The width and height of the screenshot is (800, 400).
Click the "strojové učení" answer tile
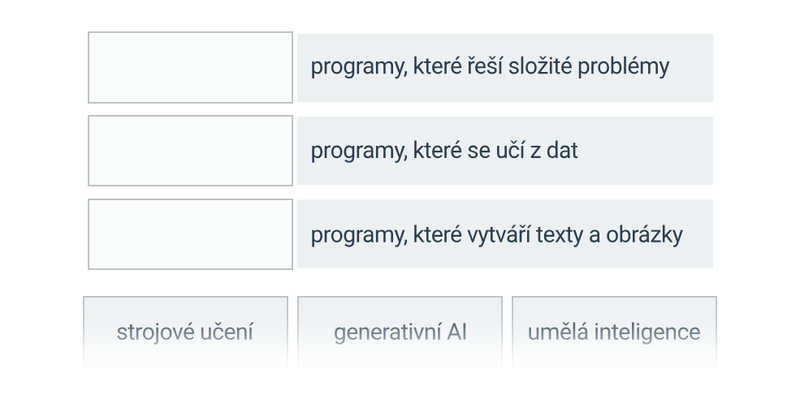pyautogui.click(x=185, y=331)
